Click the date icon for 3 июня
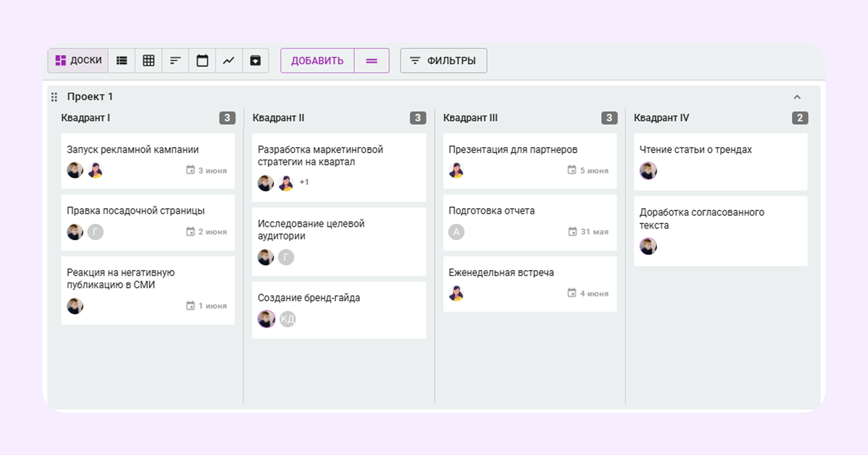 tap(190, 170)
